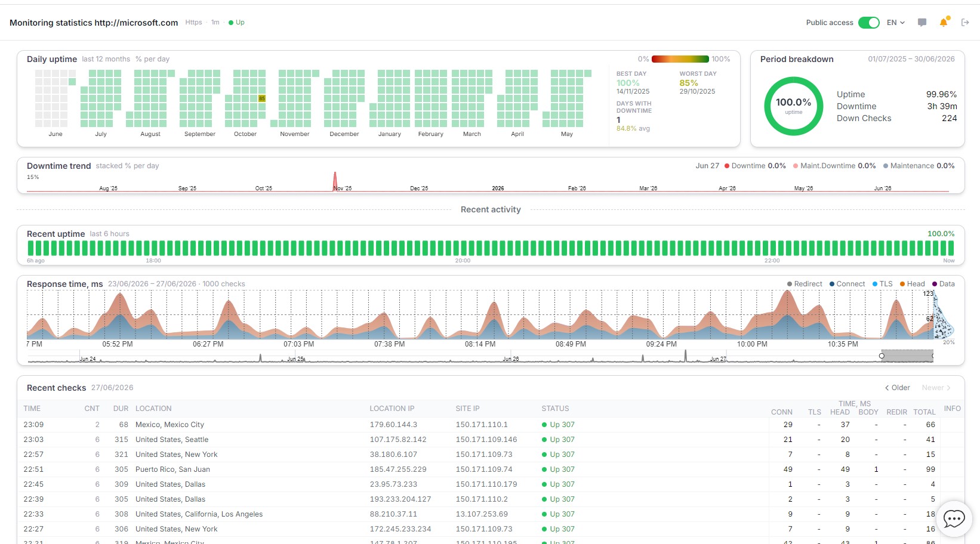Click the Down Checks value 224
This screenshot has height=544, width=980.
(949, 118)
